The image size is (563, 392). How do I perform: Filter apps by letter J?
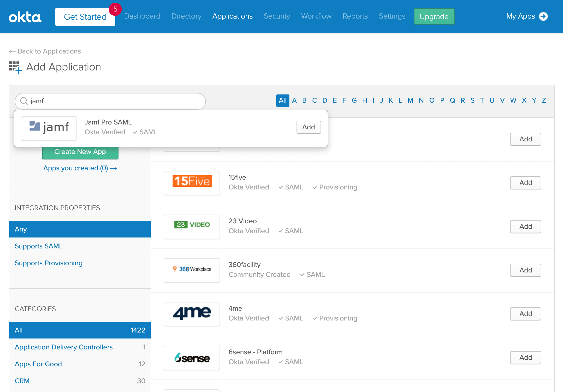tap(381, 100)
